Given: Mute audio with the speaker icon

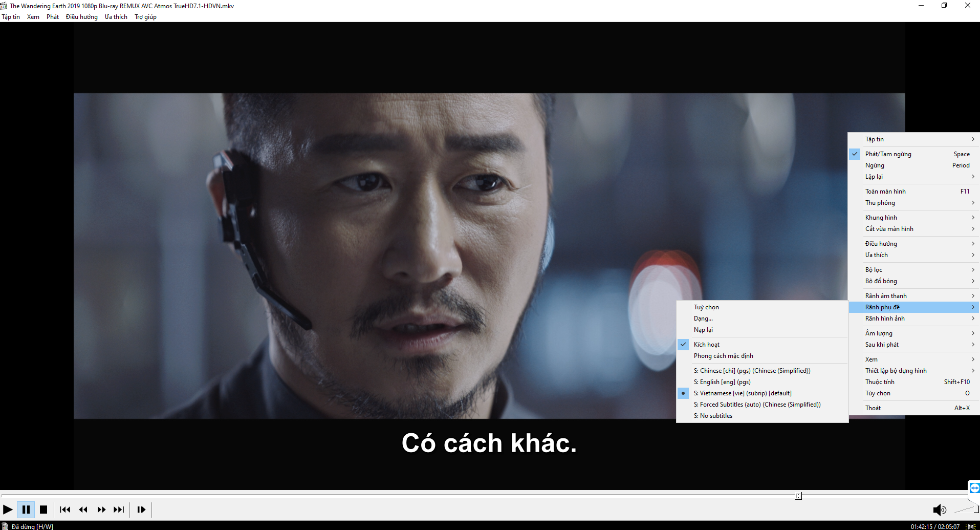Looking at the screenshot, I should pos(939,510).
